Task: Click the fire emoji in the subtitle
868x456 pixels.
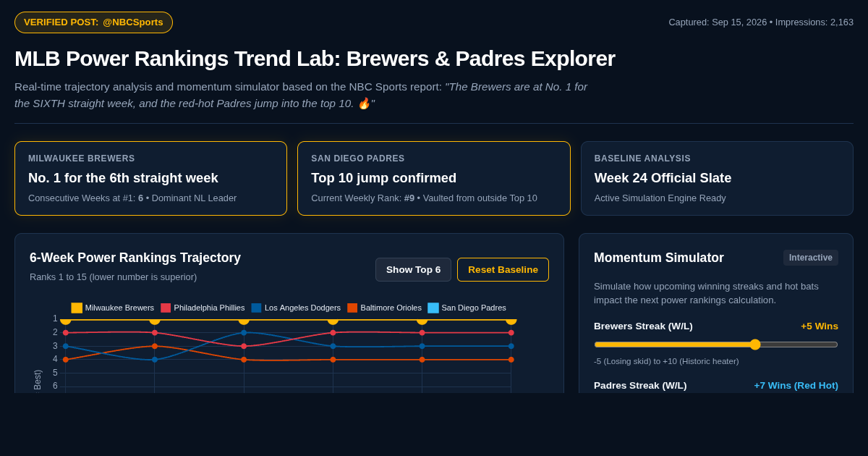Action: coord(364,104)
